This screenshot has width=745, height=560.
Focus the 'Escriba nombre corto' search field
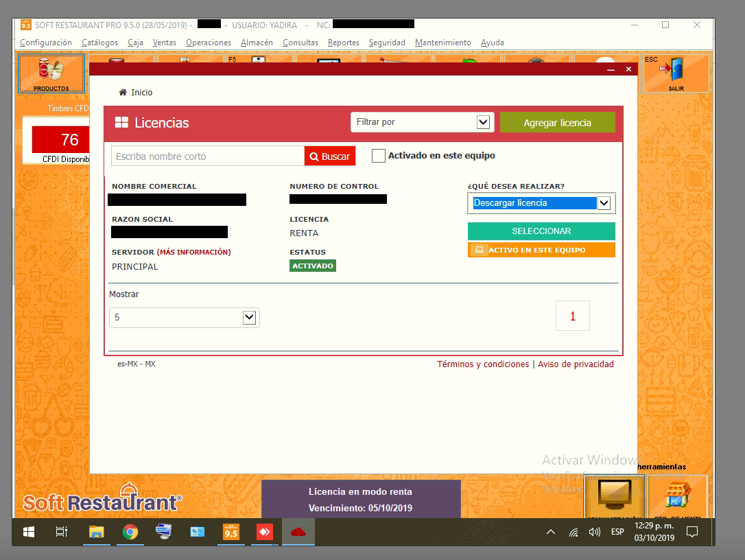[x=208, y=156]
